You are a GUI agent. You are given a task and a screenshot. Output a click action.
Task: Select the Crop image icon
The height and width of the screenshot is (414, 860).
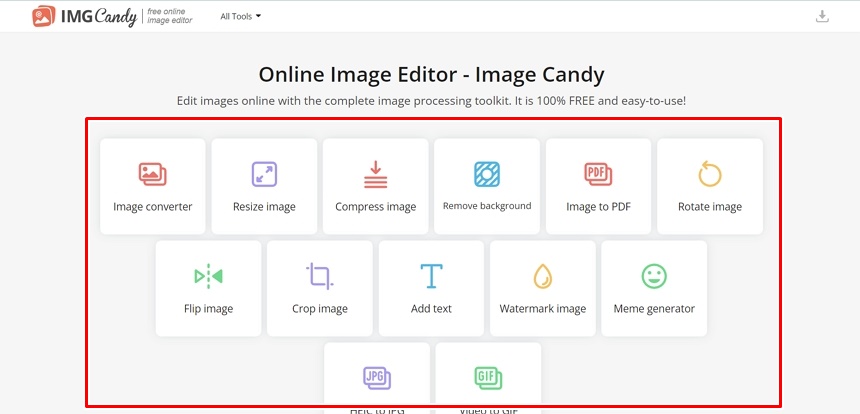(320, 276)
